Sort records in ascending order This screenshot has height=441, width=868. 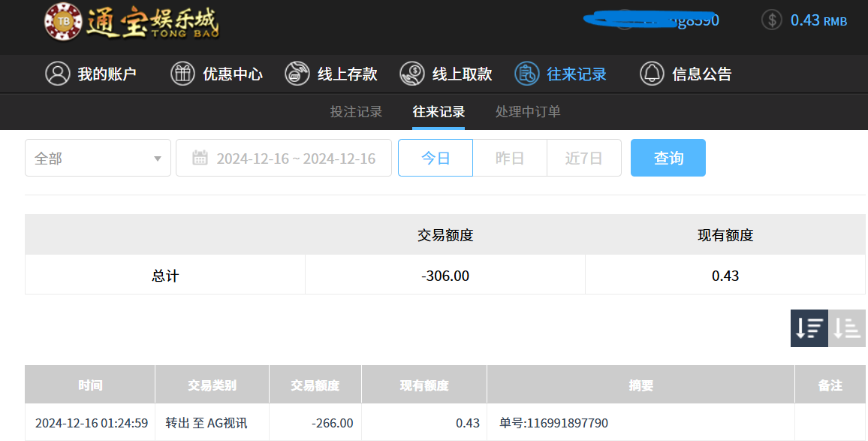point(847,328)
